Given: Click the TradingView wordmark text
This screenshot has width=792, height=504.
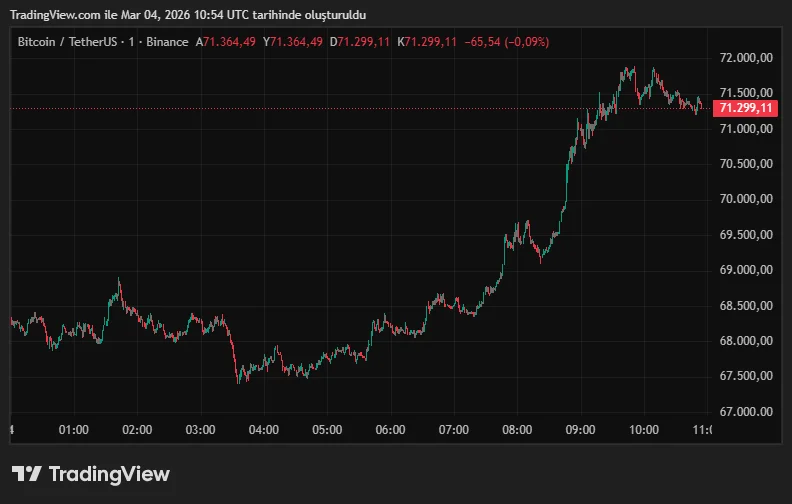Looking at the screenshot, I should click(x=109, y=474).
